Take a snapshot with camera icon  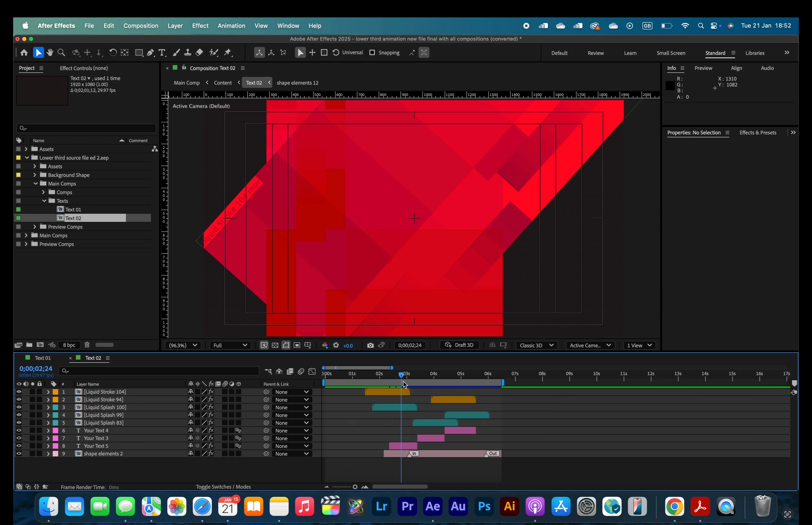pyautogui.click(x=370, y=345)
